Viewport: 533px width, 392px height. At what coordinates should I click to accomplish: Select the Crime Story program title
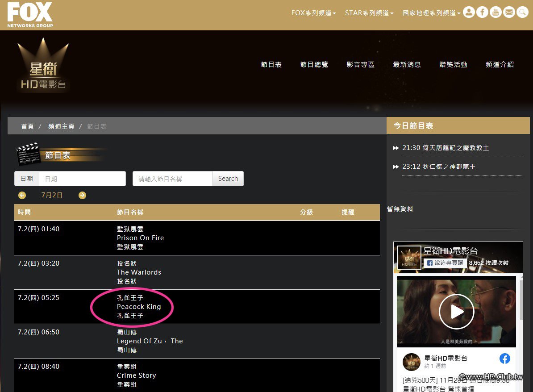pos(136,375)
